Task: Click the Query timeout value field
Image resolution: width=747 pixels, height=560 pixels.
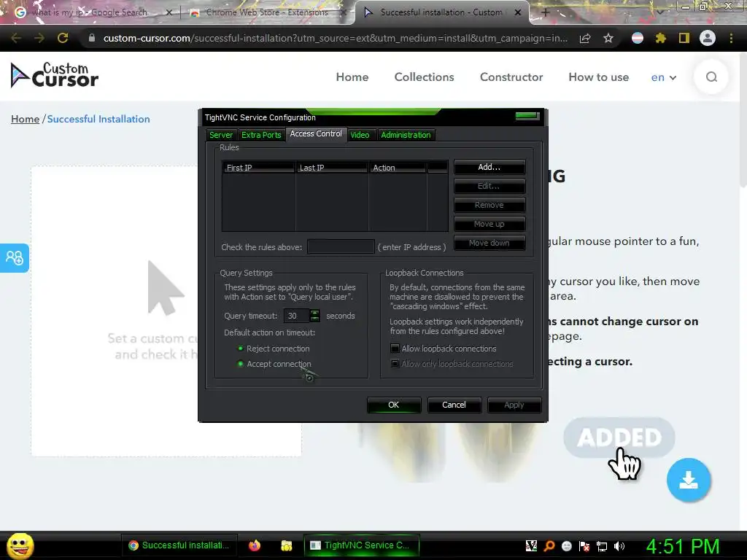Action: pos(296,316)
